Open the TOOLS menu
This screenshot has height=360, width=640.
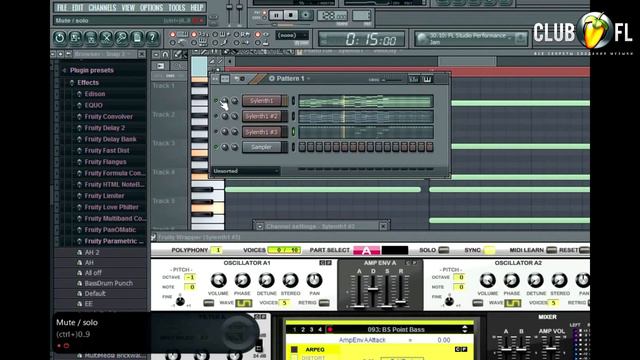176,7
